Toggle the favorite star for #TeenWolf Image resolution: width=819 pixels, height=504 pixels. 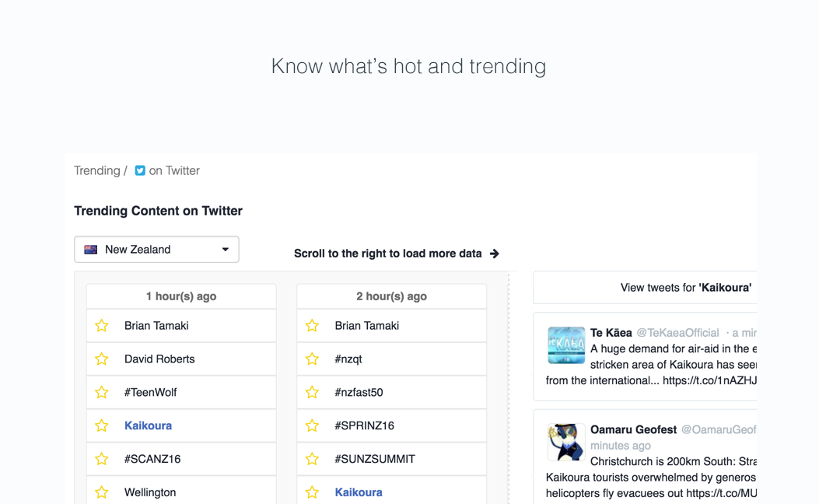[101, 392]
